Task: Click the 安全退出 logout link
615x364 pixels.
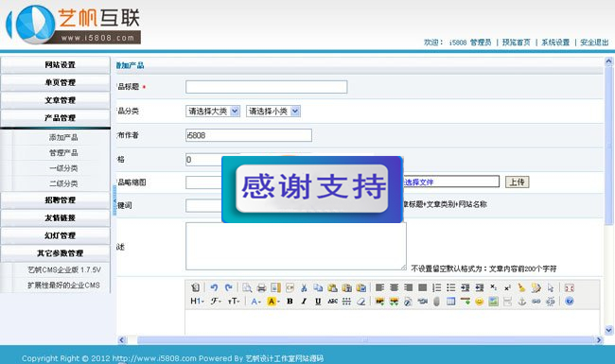Action: [594, 43]
